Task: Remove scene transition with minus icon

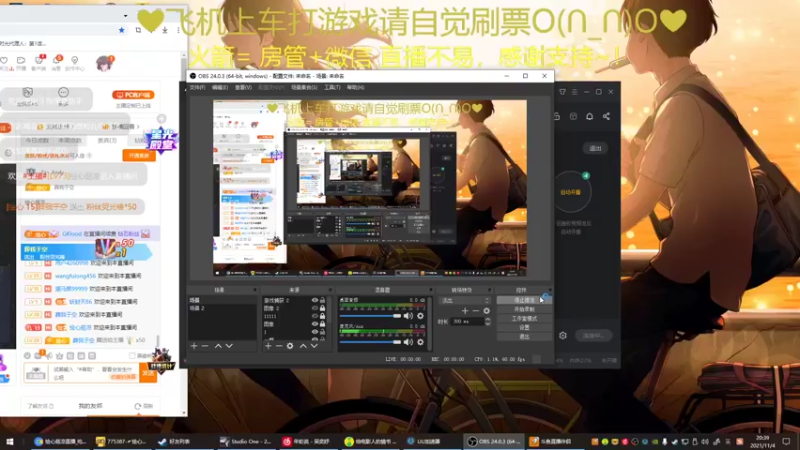Action: point(476,311)
